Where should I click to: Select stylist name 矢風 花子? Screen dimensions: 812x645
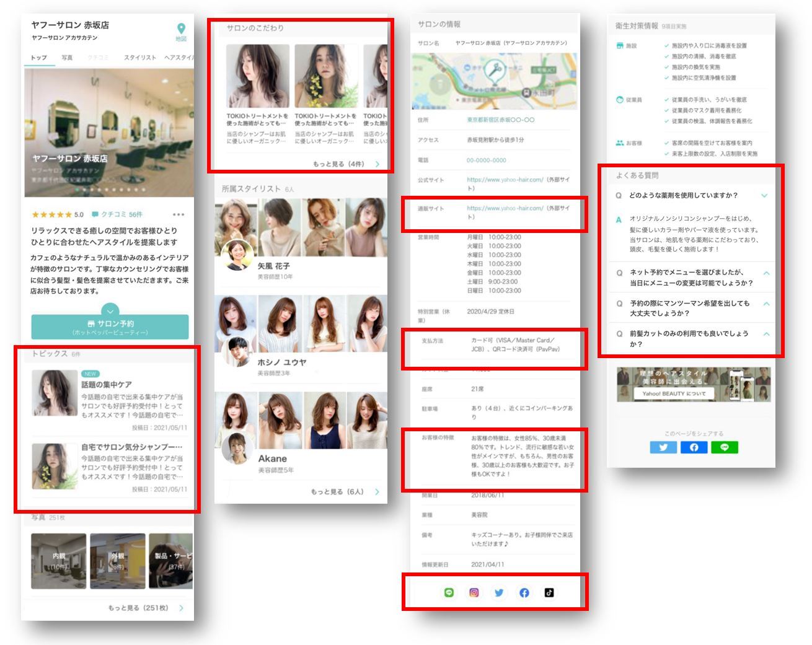(274, 265)
